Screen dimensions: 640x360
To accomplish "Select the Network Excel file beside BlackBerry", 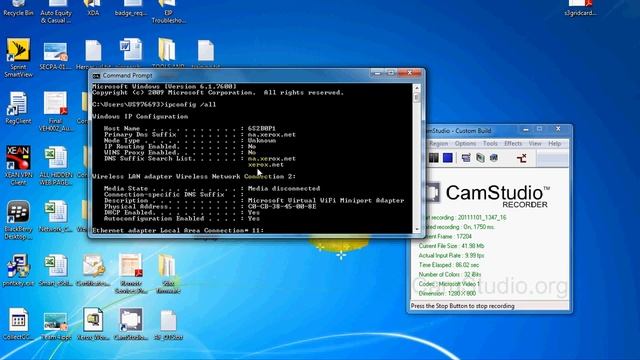I will [56, 216].
